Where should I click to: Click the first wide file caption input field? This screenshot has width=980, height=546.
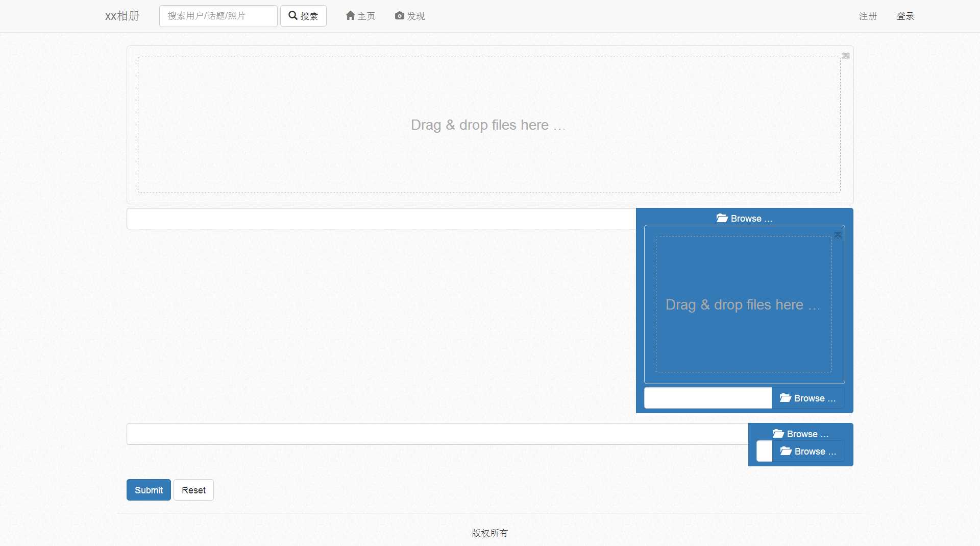[x=381, y=219]
